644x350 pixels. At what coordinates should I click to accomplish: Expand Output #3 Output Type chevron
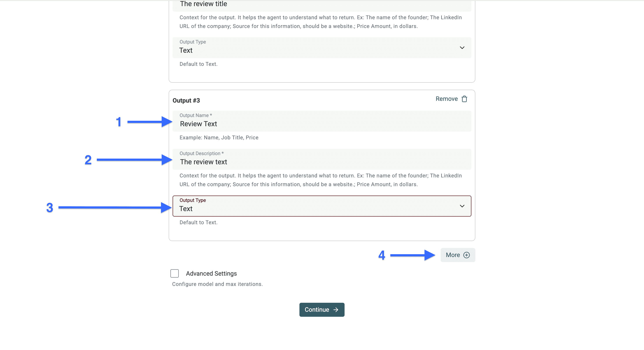[x=462, y=206]
